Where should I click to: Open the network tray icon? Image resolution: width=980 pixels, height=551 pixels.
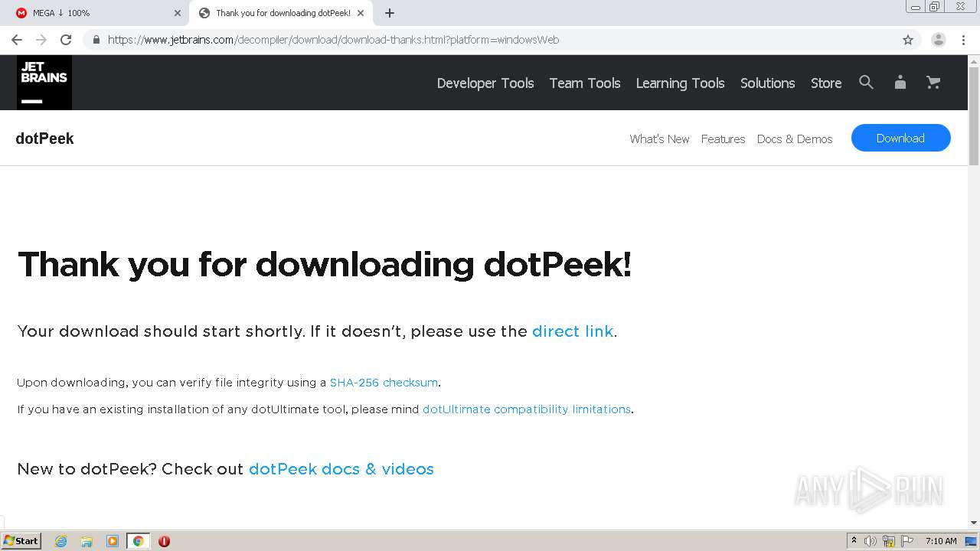(889, 541)
